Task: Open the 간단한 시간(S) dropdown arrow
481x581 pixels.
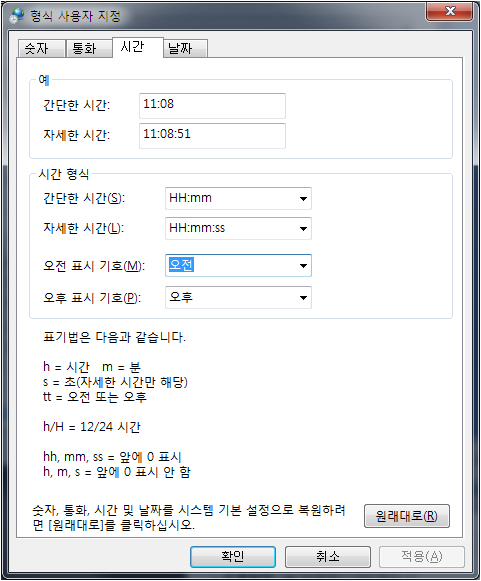Action: click(x=303, y=199)
